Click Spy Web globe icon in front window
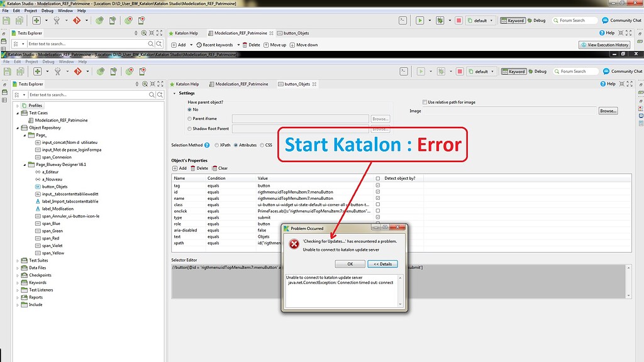 (x=100, y=72)
